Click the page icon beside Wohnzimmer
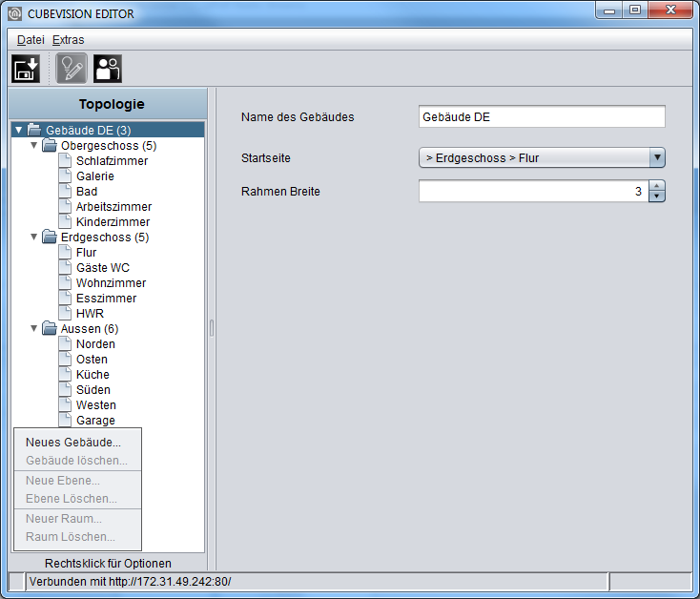 [x=65, y=282]
